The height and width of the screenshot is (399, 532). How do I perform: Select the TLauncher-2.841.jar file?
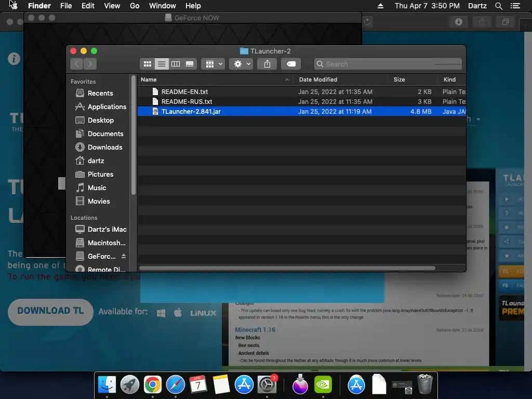302,111
